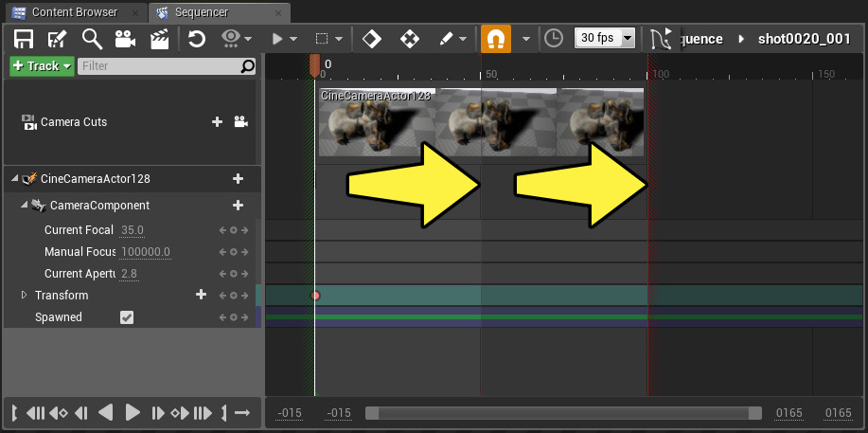This screenshot has height=433, width=868.
Task: Expand the Transform track
Action: pos(25,296)
